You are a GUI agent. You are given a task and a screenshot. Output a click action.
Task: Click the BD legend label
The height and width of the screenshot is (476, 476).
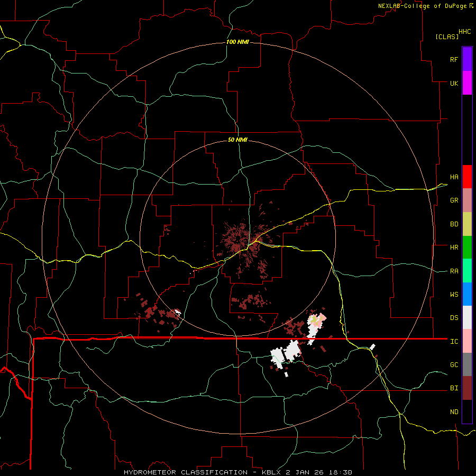pyautogui.click(x=454, y=224)
